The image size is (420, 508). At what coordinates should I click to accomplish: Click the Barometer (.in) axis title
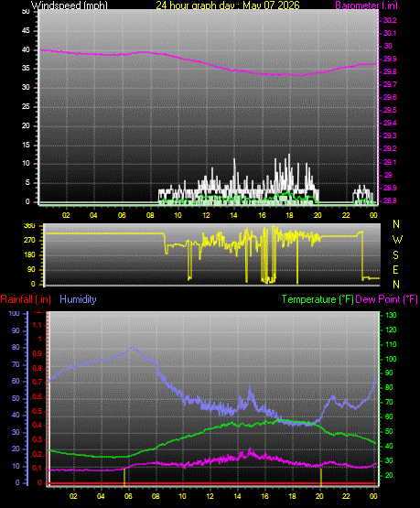coord(366,5)
